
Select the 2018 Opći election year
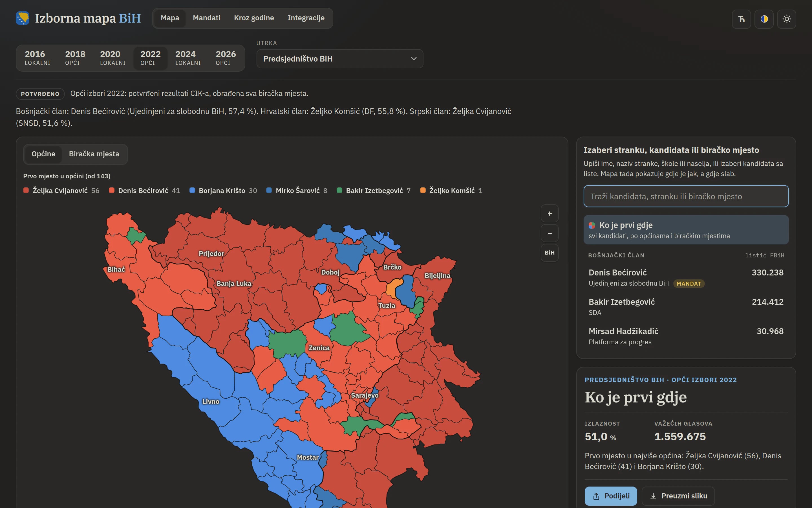[75, 58]
